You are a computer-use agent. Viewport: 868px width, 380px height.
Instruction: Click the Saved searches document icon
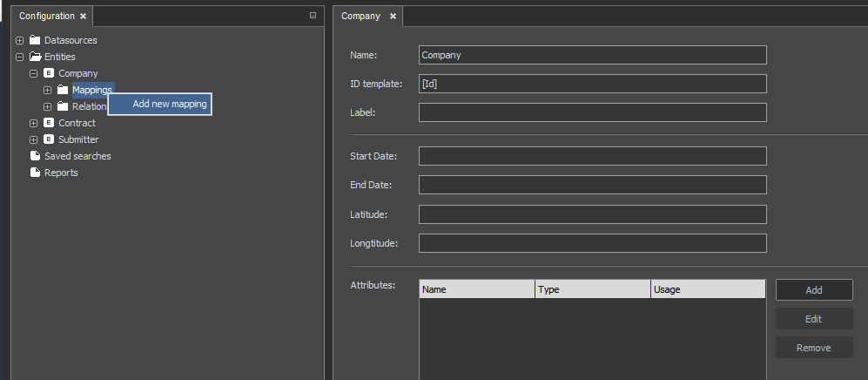pos(35,156)
